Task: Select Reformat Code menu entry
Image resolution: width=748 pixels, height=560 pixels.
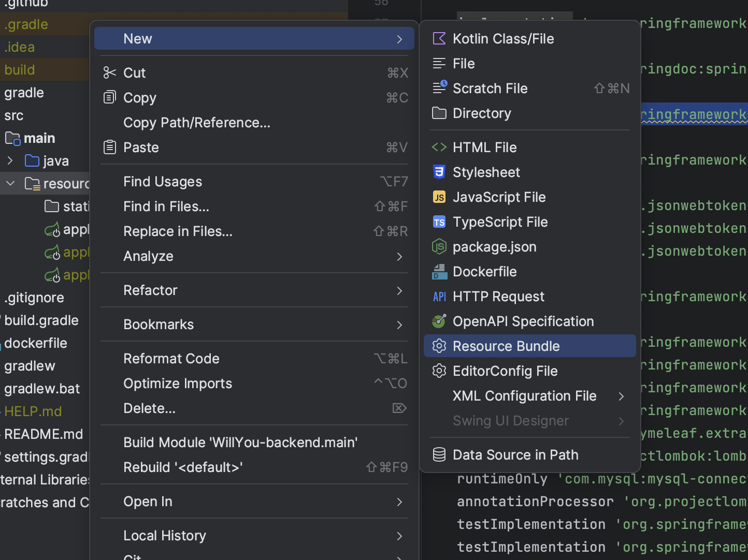Action: click(171, 359)
